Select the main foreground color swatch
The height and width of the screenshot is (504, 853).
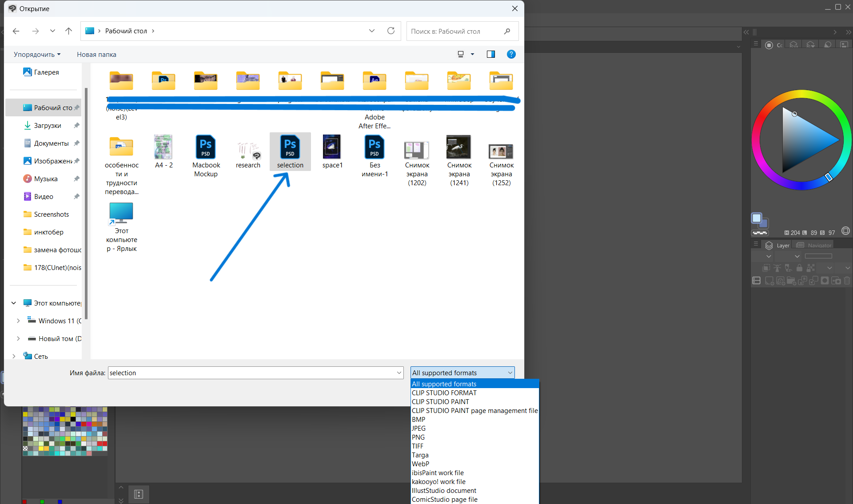point(756,218)
